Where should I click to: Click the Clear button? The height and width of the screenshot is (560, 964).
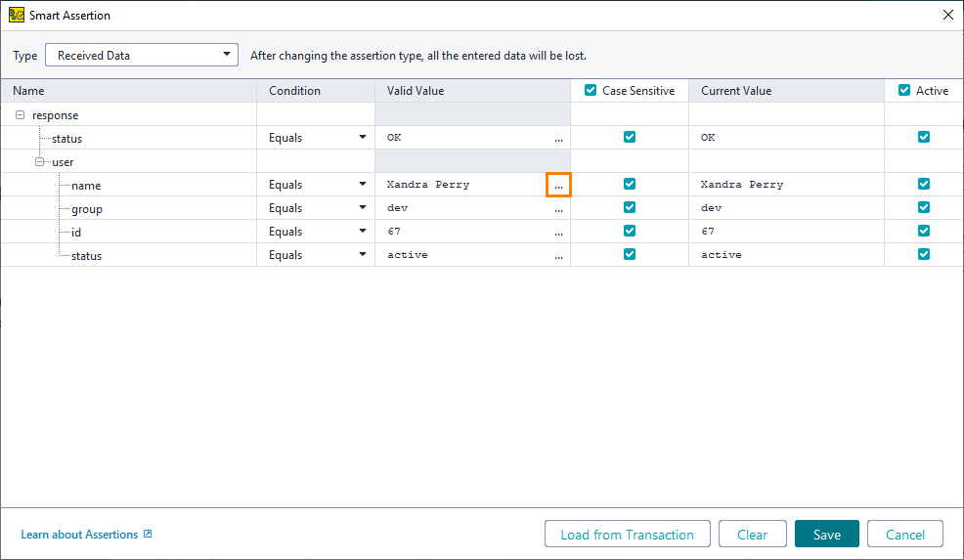tap(753, 535)
